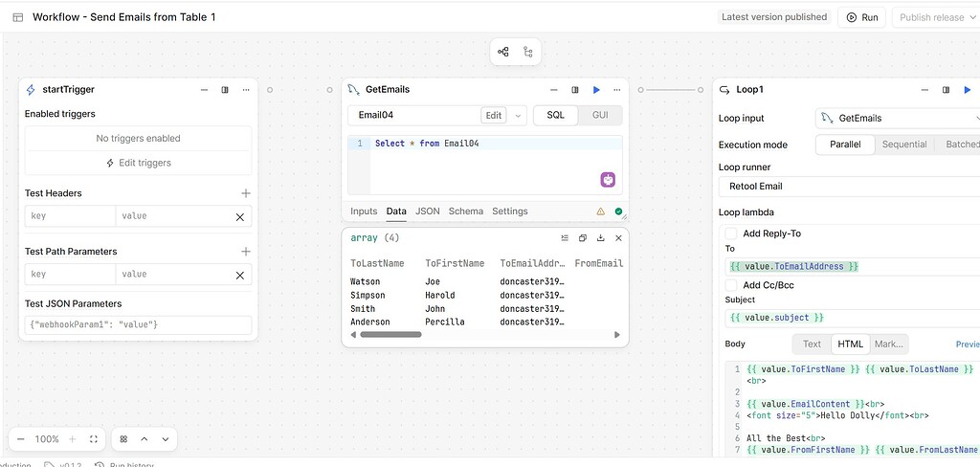Click Edit button next to Email04 resource
Screen dimensions: 980x467
[494, 115]
